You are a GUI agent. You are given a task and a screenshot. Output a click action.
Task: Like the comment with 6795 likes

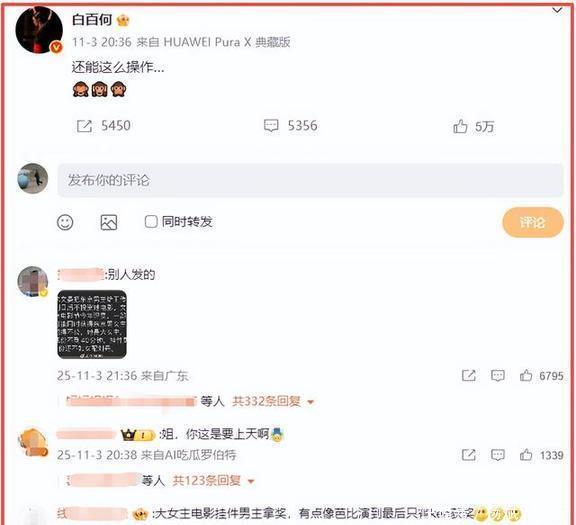pyautogui.click(x=526, y=375)
